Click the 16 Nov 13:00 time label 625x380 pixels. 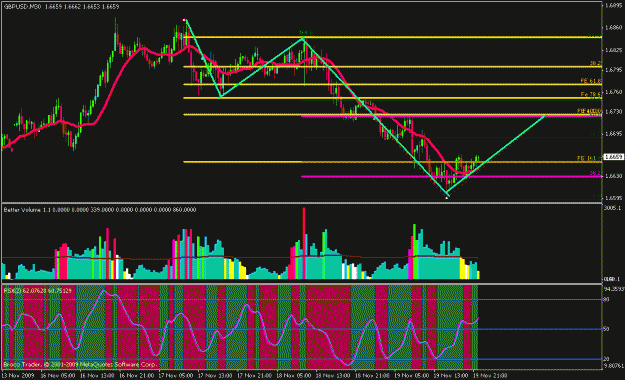pos(97,376)
